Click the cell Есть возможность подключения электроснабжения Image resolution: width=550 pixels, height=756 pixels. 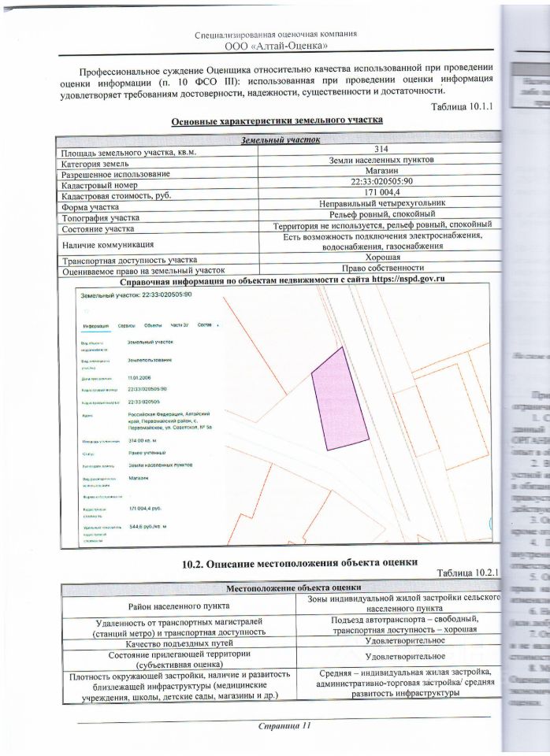[x=383, y=241]
